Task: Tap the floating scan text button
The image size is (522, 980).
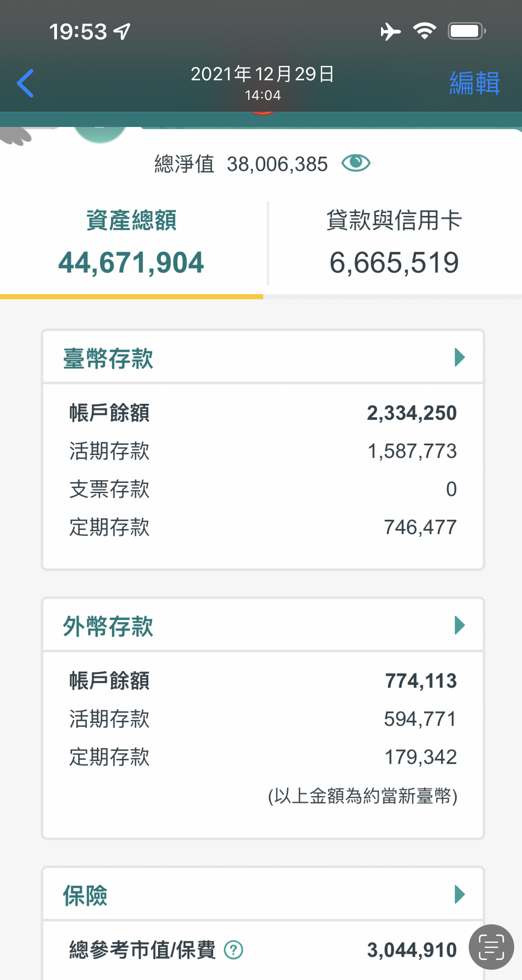Action: pyautogui.click(x=491, y=947)
